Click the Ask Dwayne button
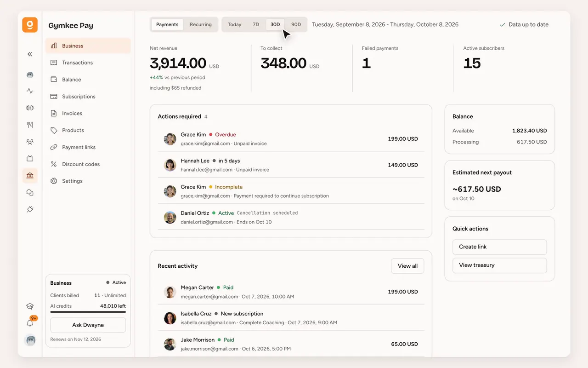This screenshot has height=368, width=588. click(x=88, y=325)
